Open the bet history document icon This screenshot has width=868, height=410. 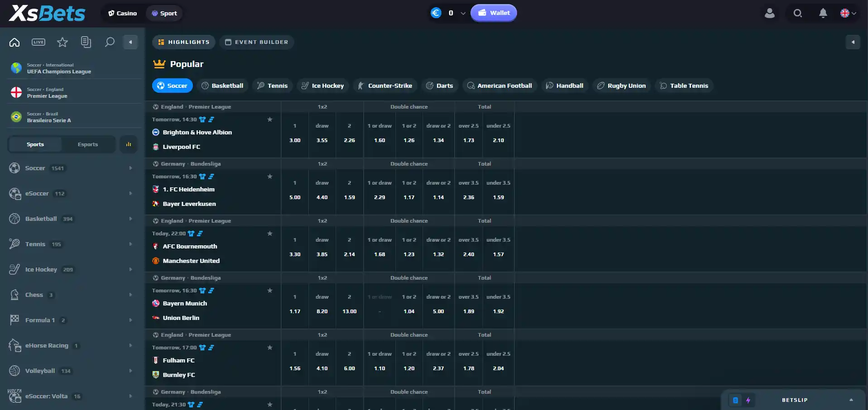click(86, 42)
